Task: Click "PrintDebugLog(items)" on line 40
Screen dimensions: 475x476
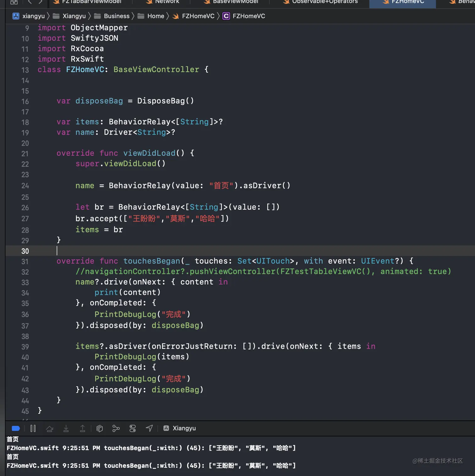Action: point(142,357)
